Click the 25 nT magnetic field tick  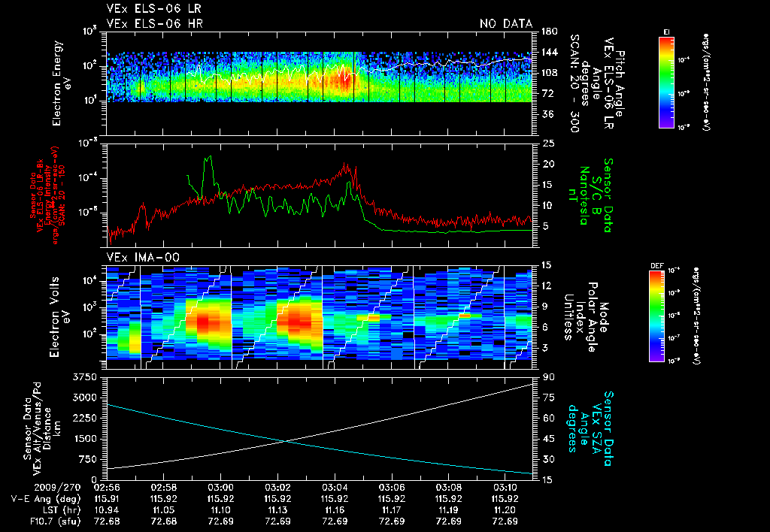[x=547, y=144]
